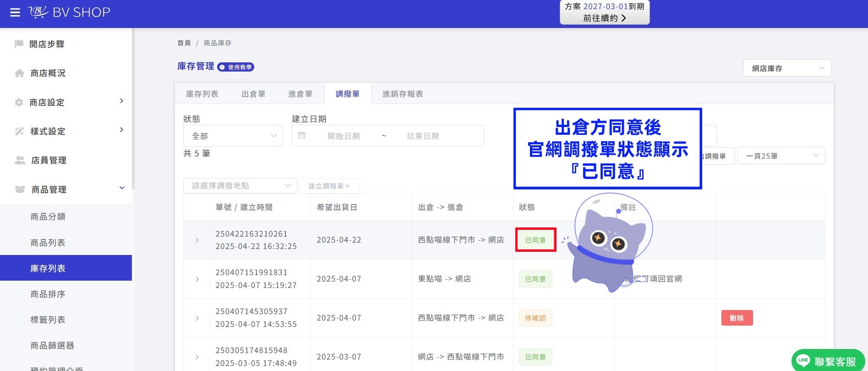
Task: Expand row 250422163210261 details
Action: click(197, 240)
